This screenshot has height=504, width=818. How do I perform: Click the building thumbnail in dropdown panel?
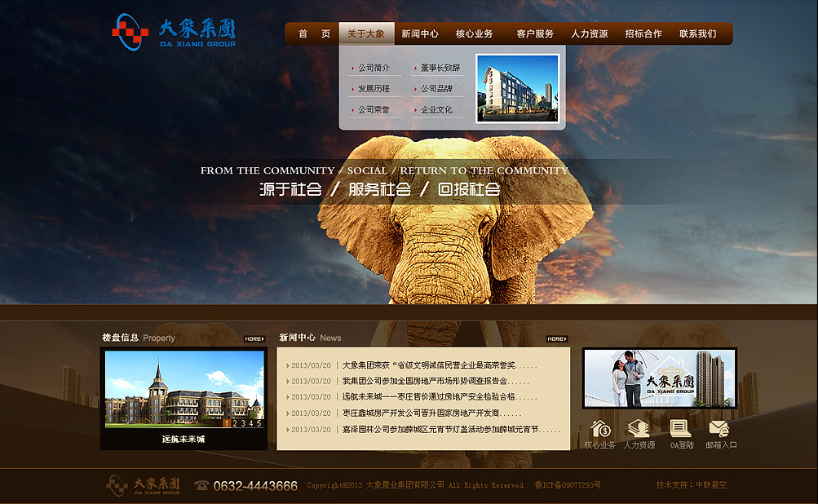click(517, 88)
